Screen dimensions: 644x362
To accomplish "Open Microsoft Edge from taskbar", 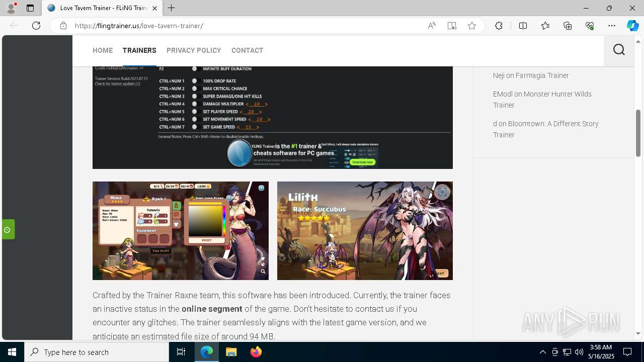I will point(207,352).
